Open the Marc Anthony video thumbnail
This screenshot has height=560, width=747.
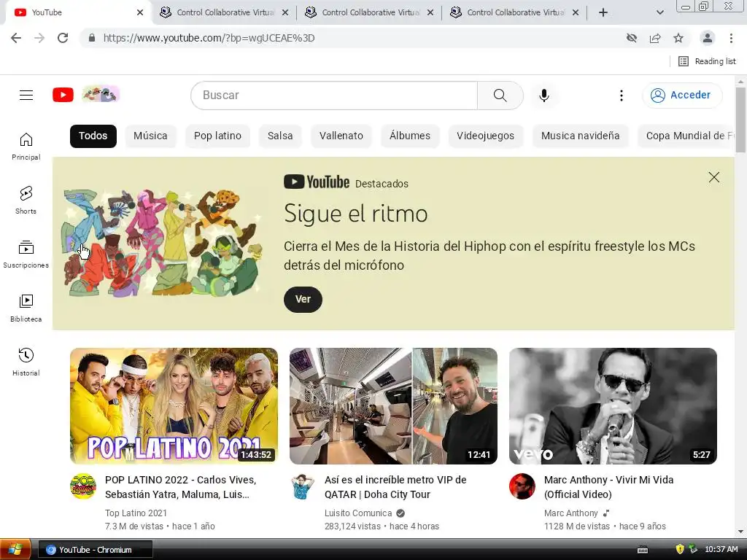(613, 405)
